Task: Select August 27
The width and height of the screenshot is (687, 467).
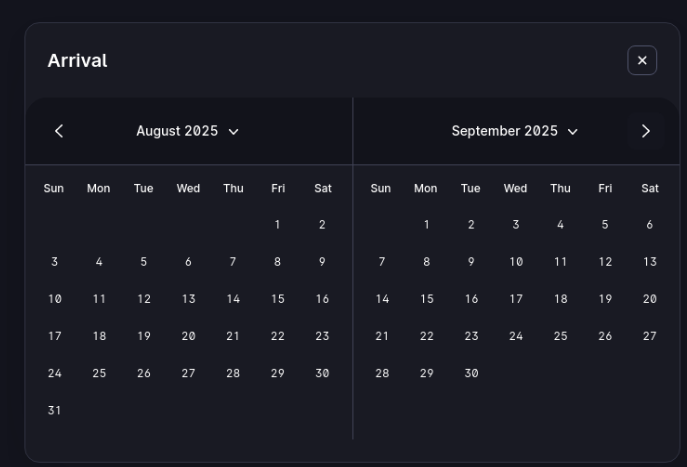Action: 188,374
